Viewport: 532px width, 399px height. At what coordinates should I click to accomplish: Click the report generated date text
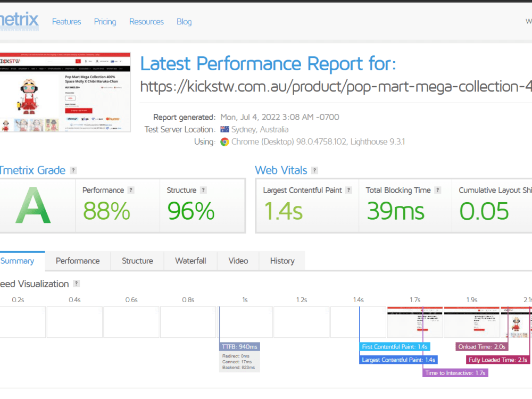coord(280,117)
